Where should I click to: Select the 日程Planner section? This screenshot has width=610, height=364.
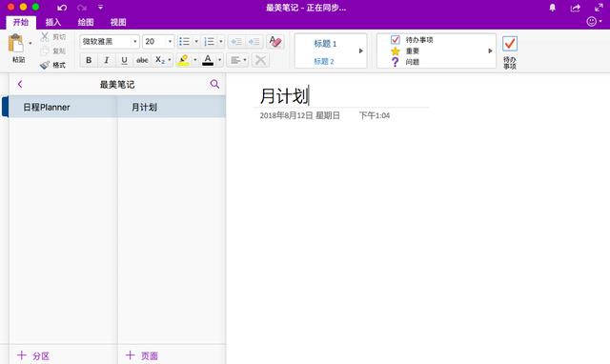click(x=63, y=107)
